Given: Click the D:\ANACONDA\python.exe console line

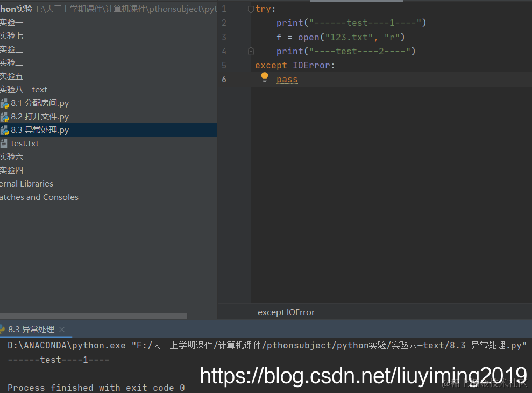Looking at the screenshot, I should coord(267,346).
